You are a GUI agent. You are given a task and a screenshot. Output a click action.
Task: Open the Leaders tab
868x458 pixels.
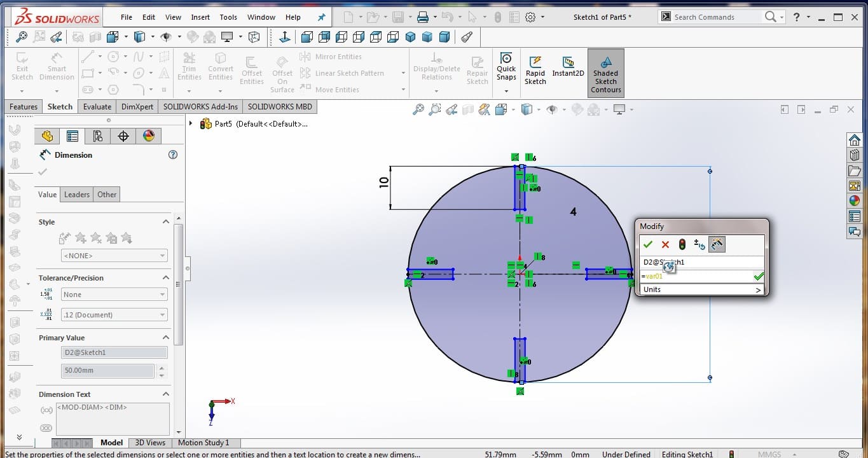pyautogui.click(x=77, y=195)
